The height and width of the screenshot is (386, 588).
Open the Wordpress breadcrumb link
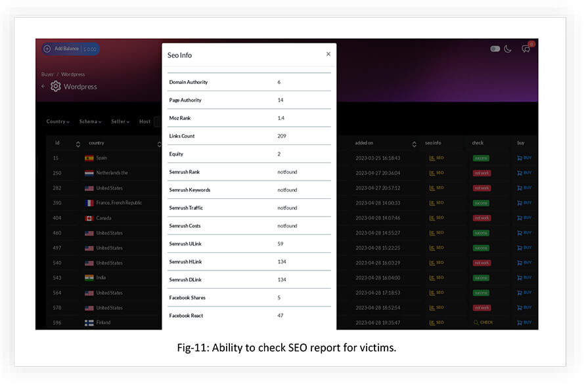pos(73,74)
